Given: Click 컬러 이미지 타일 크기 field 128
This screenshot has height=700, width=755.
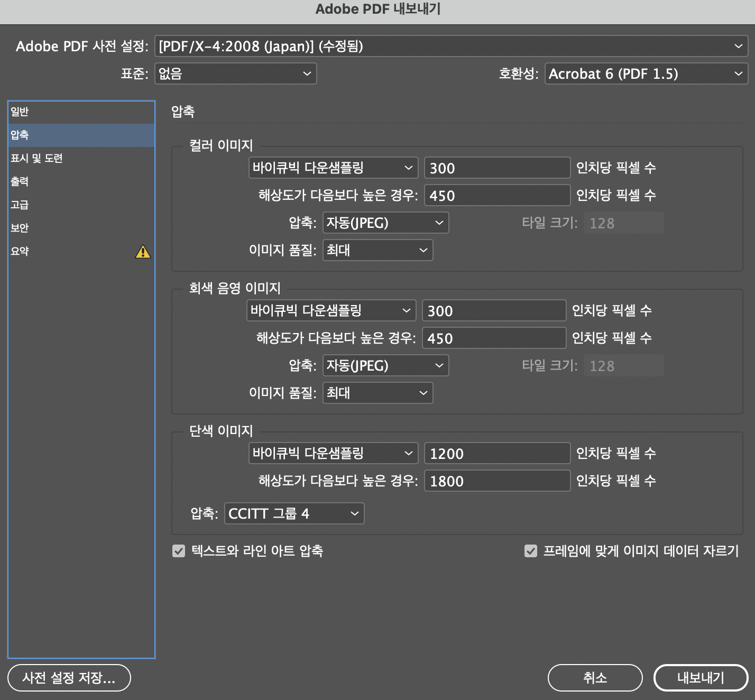Looking at the screenshot, I should click(x=624, y=223).
